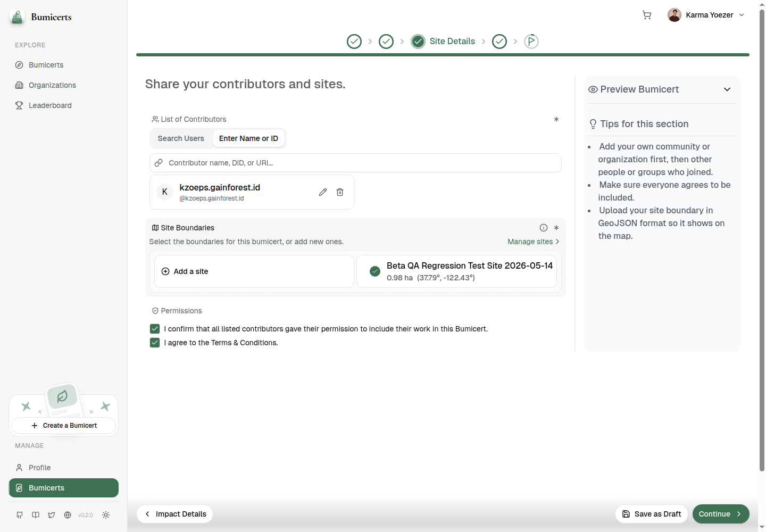
Task: Click the K avatar of contributor
Action: 165,192
